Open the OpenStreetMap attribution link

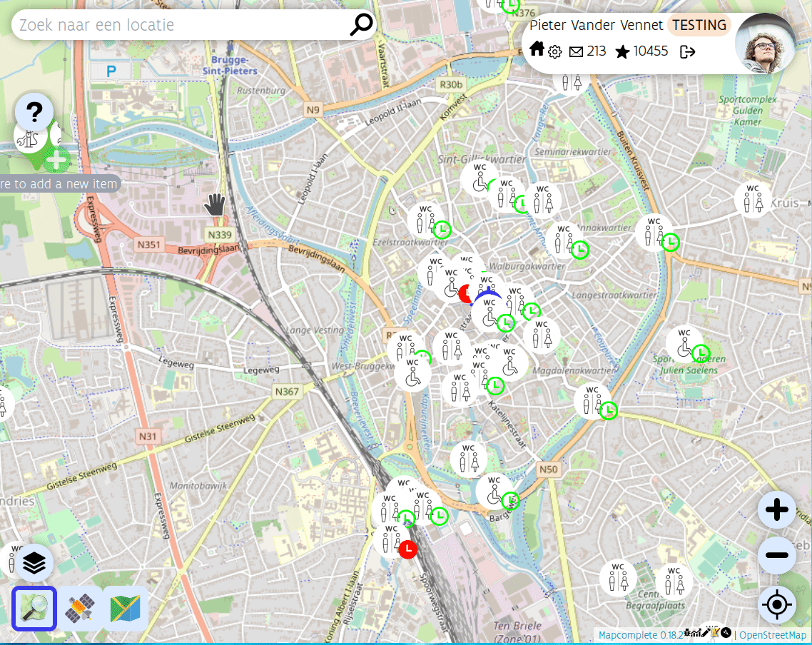[x=772, y=635]
